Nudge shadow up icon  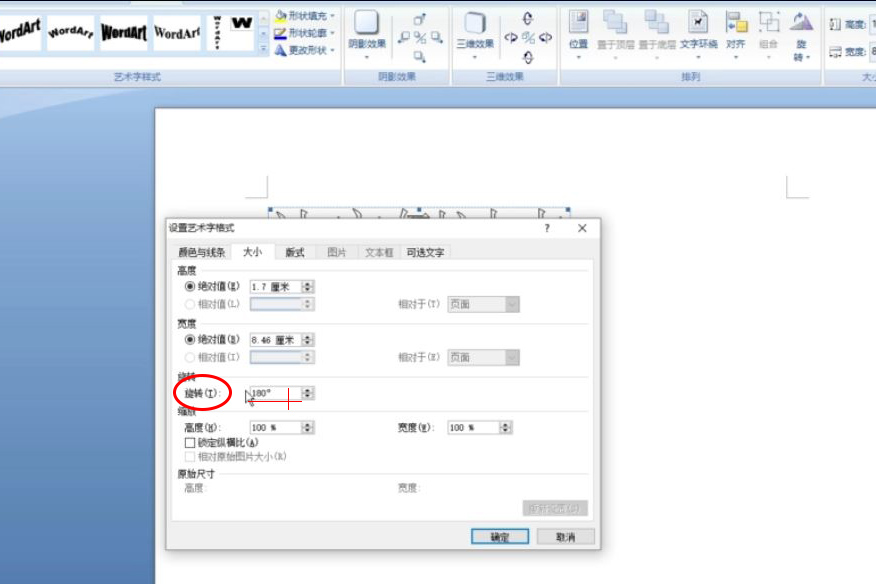[x=419, y=20]
